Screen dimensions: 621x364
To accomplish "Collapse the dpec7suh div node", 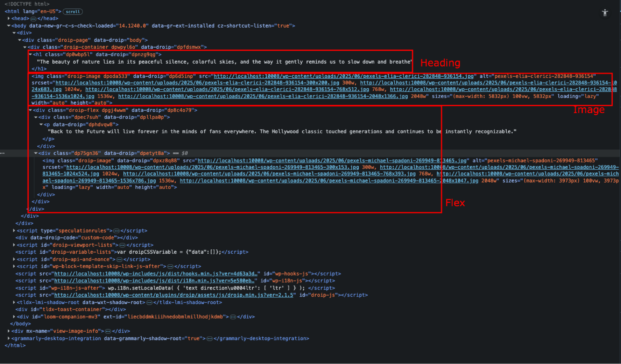I will click(x=36, y=117).
